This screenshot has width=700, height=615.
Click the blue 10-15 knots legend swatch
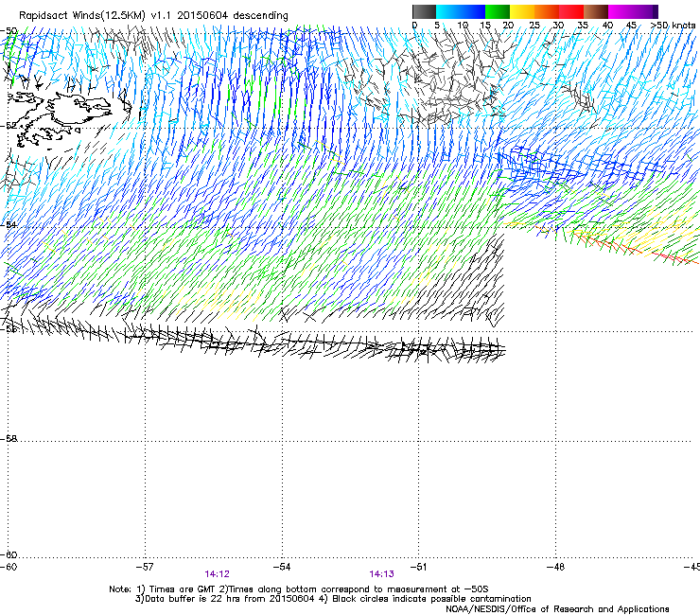point(473,11)
